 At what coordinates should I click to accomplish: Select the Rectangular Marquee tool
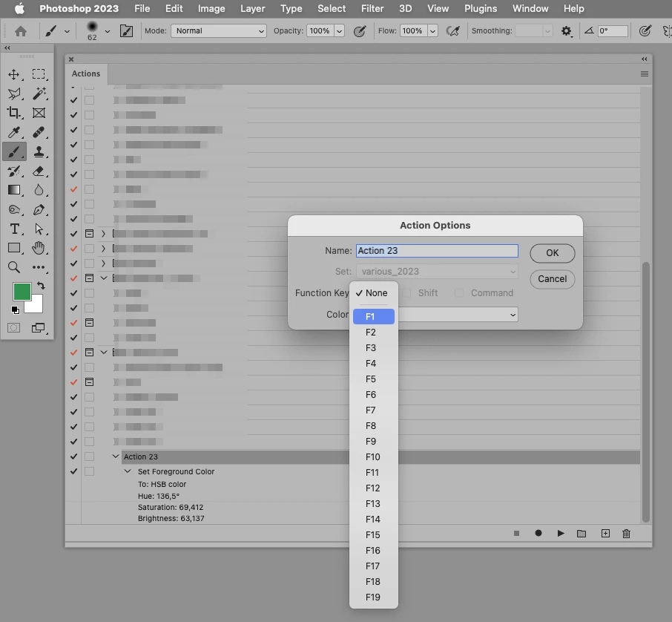click(39, 74)
